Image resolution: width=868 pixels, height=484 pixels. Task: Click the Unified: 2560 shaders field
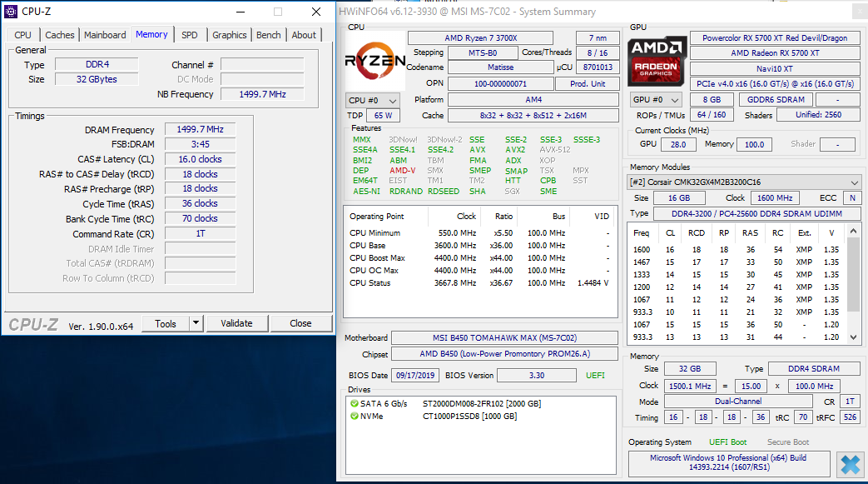click(x=818, y=115)
